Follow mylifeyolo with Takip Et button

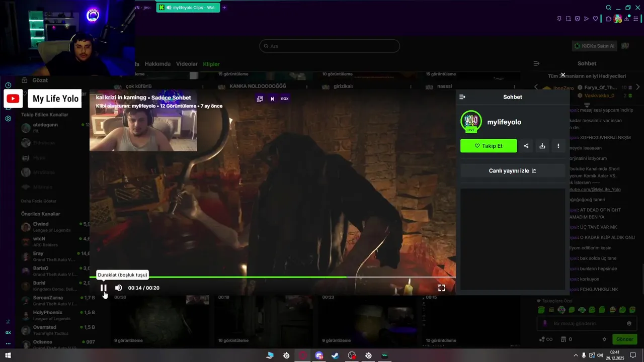tap(489, 146)
